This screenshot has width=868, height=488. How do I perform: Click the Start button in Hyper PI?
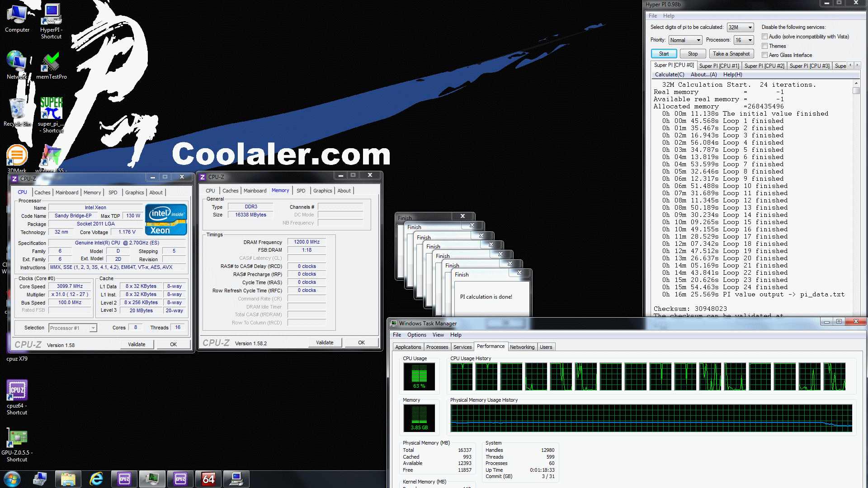664,54
